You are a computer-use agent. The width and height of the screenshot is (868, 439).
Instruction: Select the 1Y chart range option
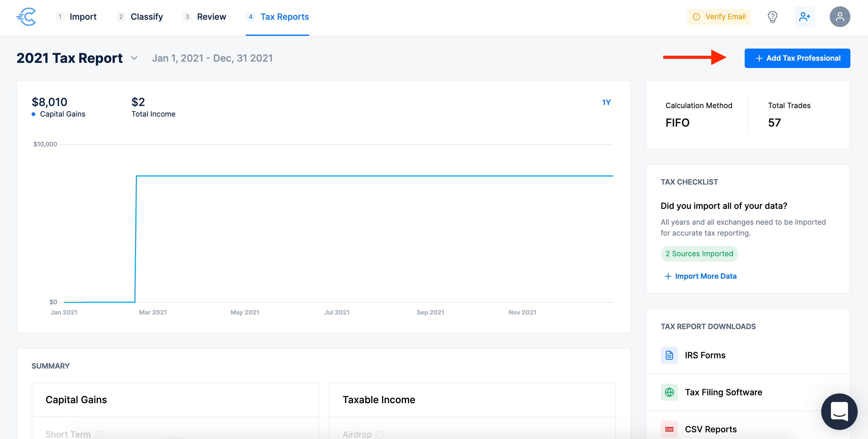tap(606, 102)
